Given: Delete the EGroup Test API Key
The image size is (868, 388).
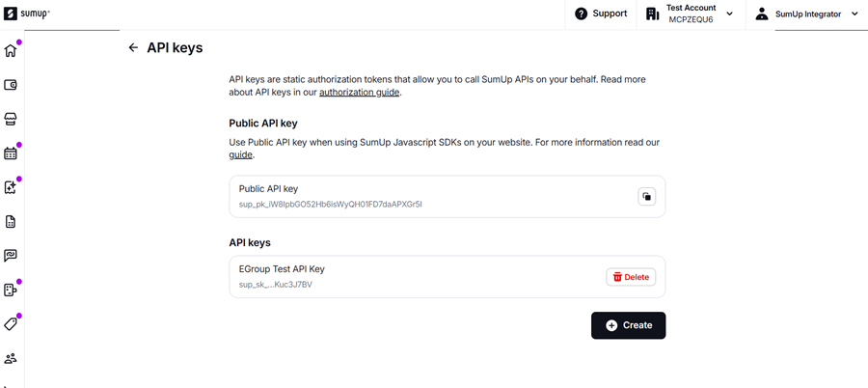Looking at the screenshot, I should [631, 277].
